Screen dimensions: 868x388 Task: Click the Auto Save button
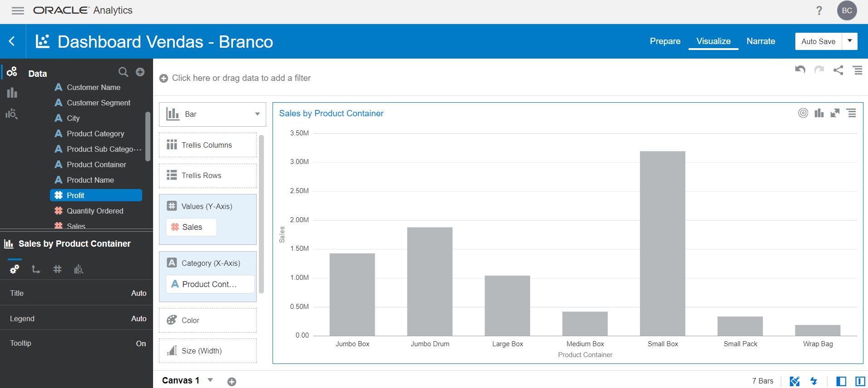(818, 41)
